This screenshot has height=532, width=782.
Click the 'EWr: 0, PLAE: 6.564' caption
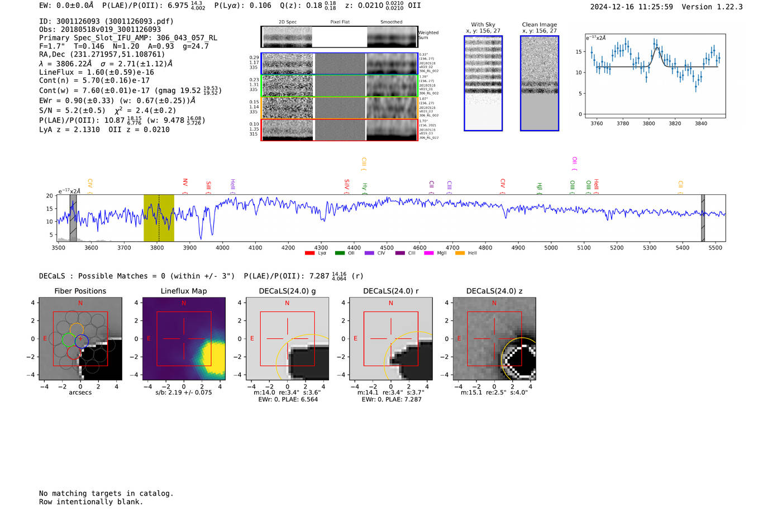tap(288, 399)
